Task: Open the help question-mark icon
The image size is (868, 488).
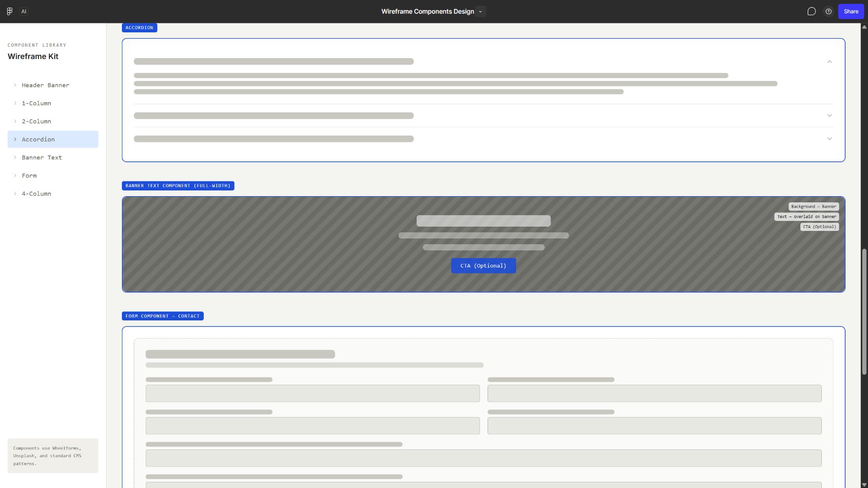Action: pos(828,11)
